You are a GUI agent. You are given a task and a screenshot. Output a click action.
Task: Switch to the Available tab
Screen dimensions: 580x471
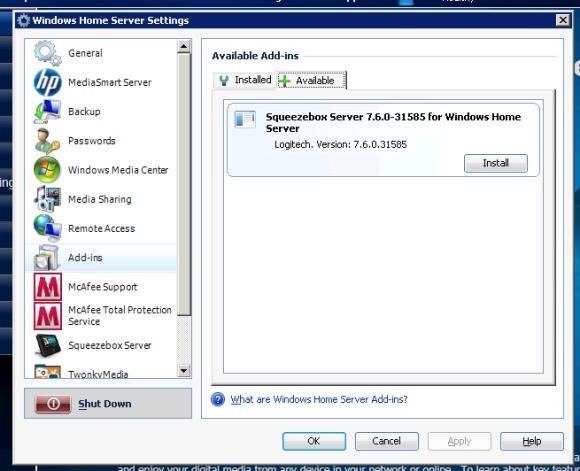tap(312, 80)
